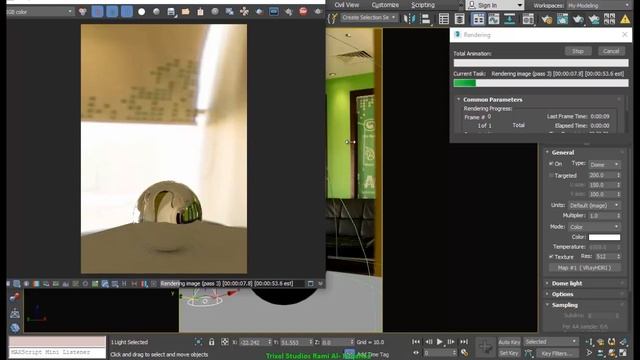Open the Sign In dropdown arrow
This screenshot has width=640, height=360.
[x=520, y=5]
